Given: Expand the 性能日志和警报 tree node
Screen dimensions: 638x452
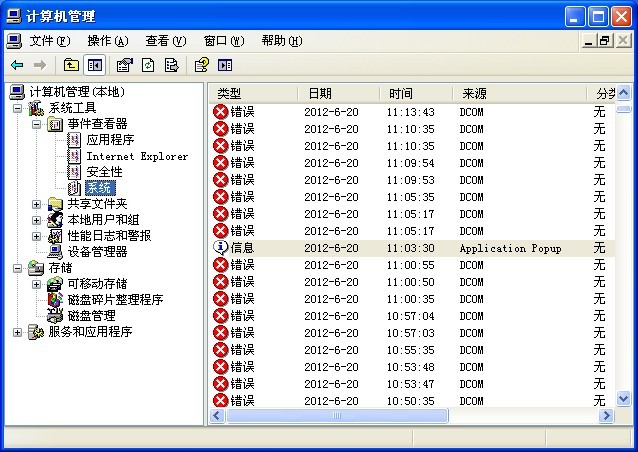Looking at the screenshot, I should [37, 236].
